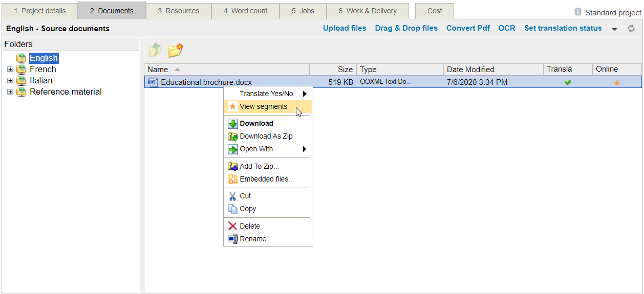Screen dimensions: 644x294
Task: Click the Word document icon beside Educational brochure.docx
Action: [x=153, y=82]
